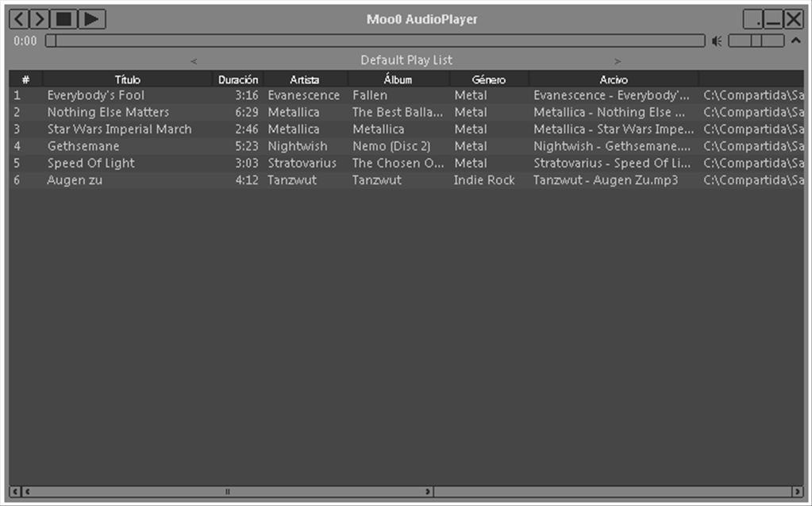
Task: Click the album cell The Best Balla...
Action: point(398,113)
